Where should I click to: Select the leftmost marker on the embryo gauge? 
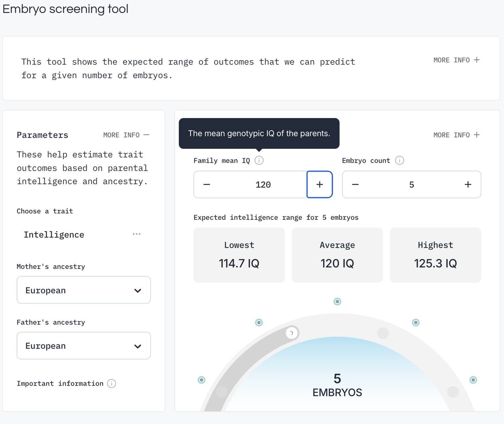(x=201, y=380)
